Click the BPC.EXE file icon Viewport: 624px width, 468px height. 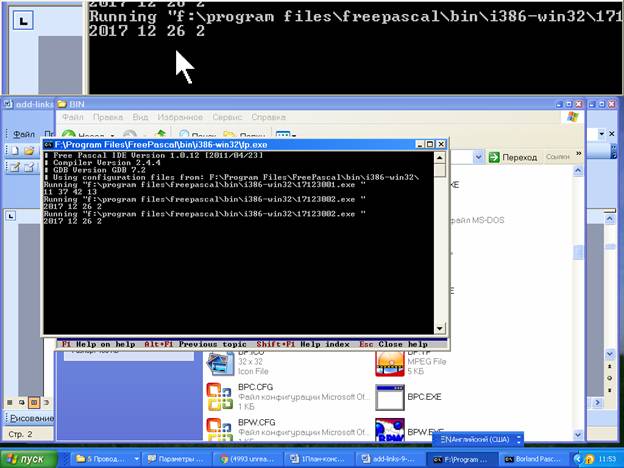390,397
